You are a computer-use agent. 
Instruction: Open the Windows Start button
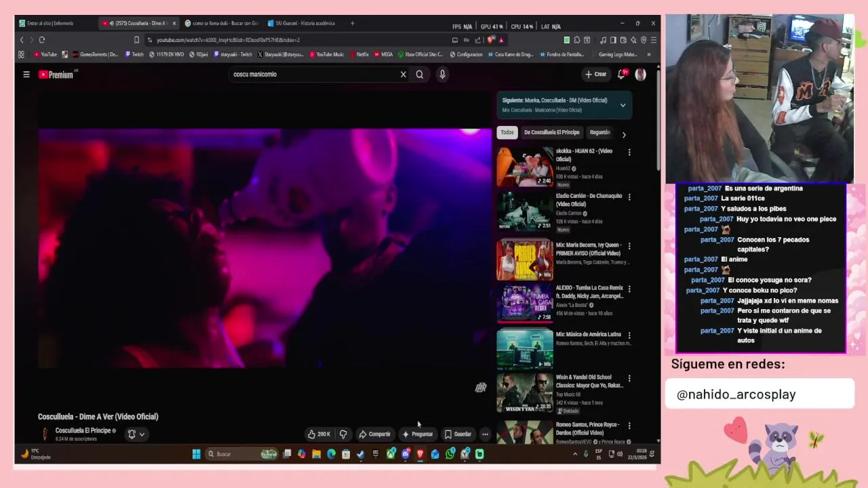197,454
